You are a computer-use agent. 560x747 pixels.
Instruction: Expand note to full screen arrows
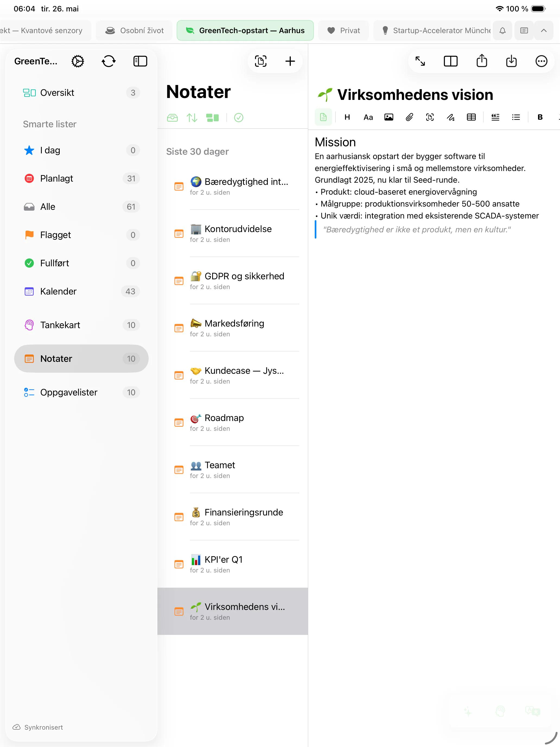pyautogui.click(x=420, y=61)
